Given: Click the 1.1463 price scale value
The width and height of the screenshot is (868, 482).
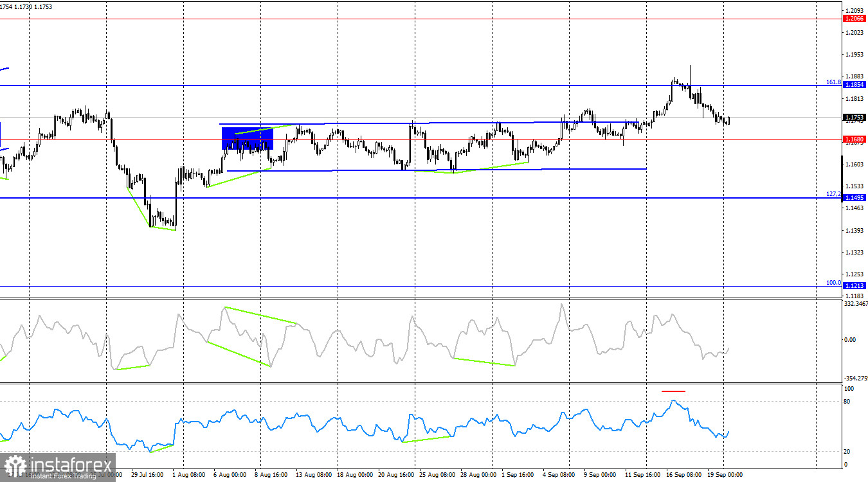Looking at the screenshot, I should point(855,208).
